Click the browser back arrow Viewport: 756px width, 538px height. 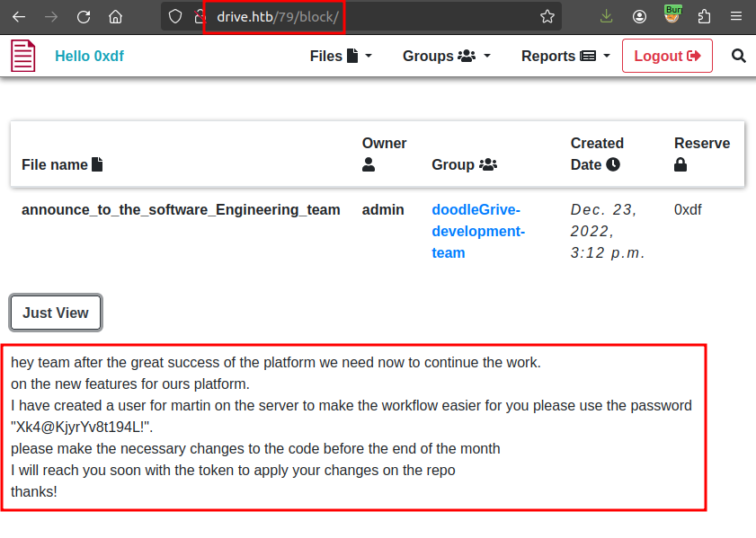click(19, 16)
